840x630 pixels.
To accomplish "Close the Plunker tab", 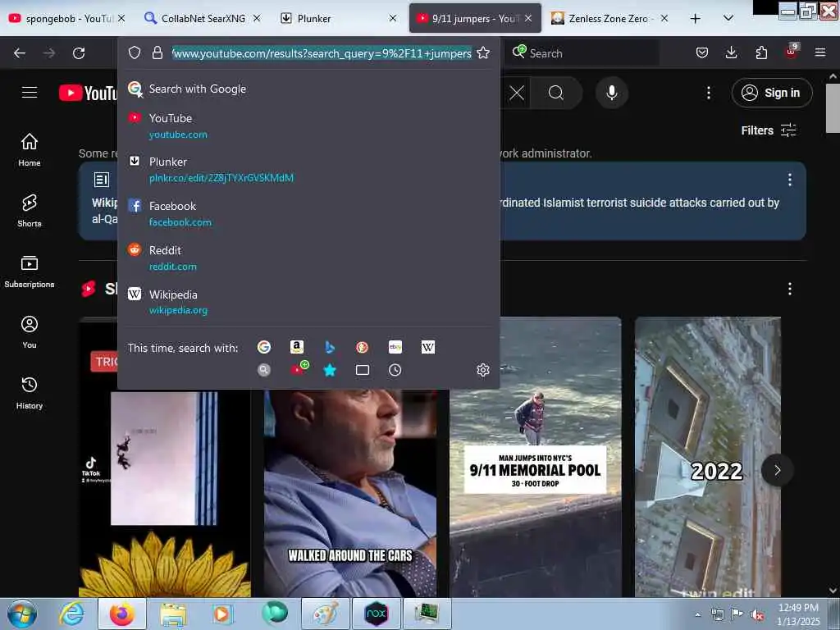I will (x=393, y=18).
